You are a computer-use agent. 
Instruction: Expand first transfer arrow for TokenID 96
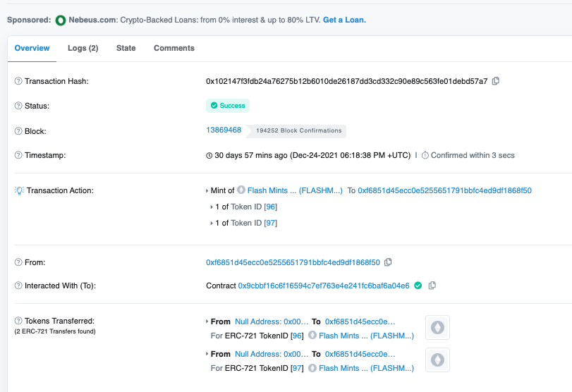[x=207, y=321]
